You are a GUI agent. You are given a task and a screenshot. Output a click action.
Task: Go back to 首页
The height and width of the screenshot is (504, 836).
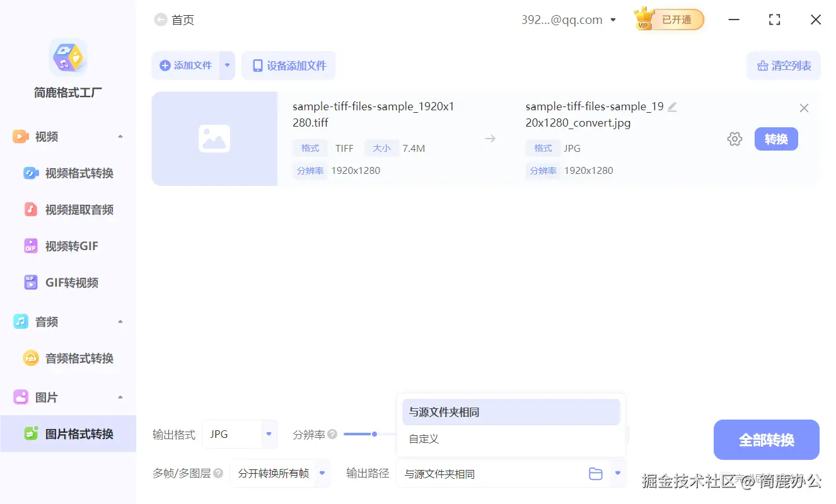pyautogui.click(x=174, y=20)
